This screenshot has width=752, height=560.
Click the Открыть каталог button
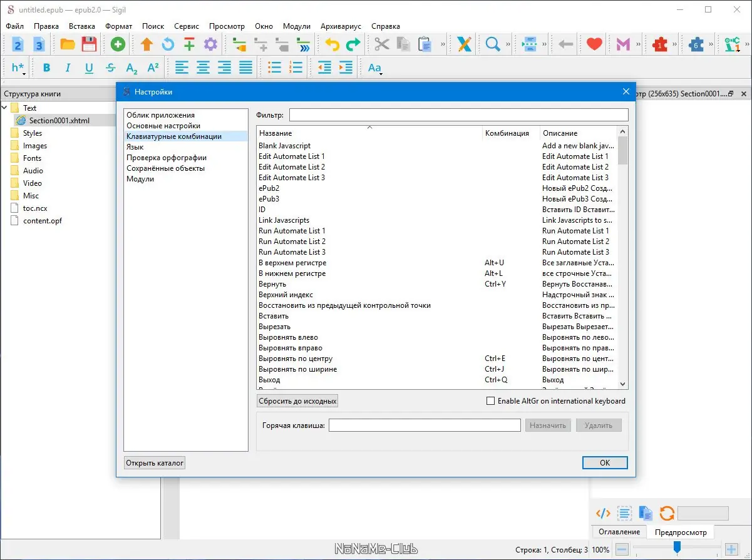[x=155, y=463]
